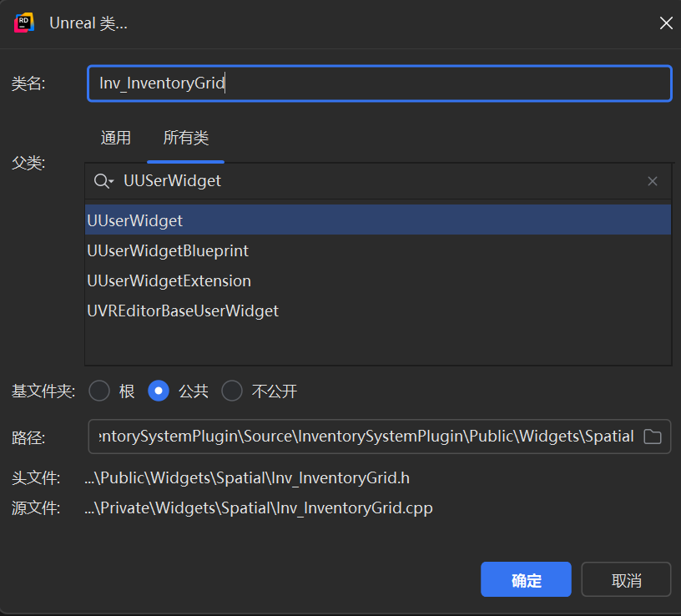Click the parent class search field
The height and width of the screenshot is (616, 681).
coord(379,181)
